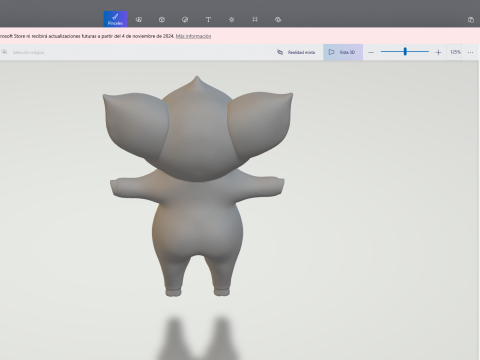The width and height of the screenshot is (480, 360).
Task: Open the Stickers tool
Action: [185, 20]
